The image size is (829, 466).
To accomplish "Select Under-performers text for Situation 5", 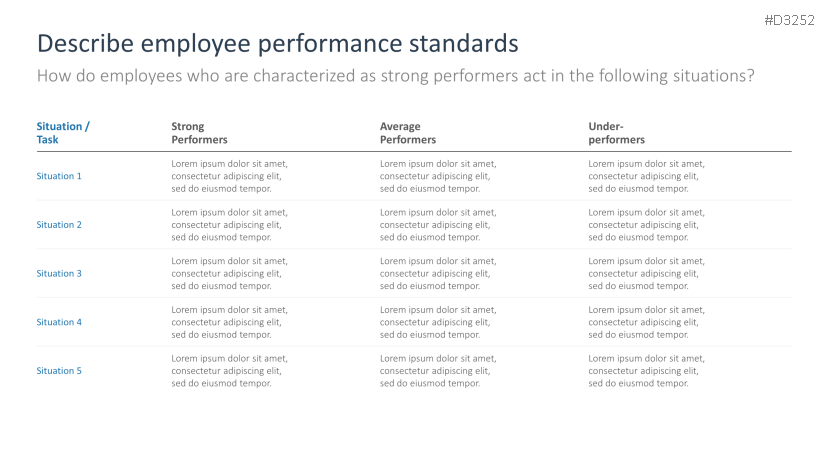I will click(x=646, y=371).
